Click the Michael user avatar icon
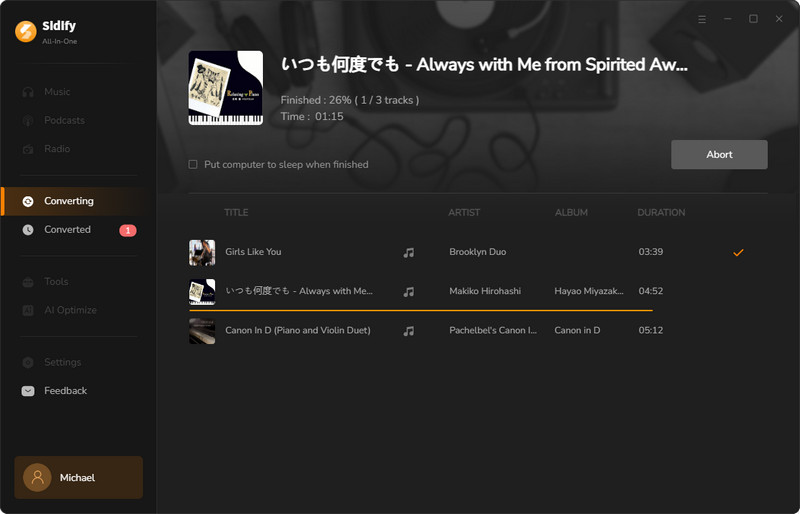This screenshot has height=514, width=800. [x=37, y=477]
